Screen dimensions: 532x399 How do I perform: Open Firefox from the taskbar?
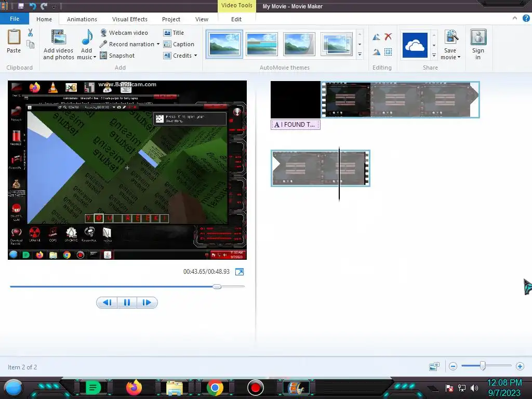click(x=134, y=388)
